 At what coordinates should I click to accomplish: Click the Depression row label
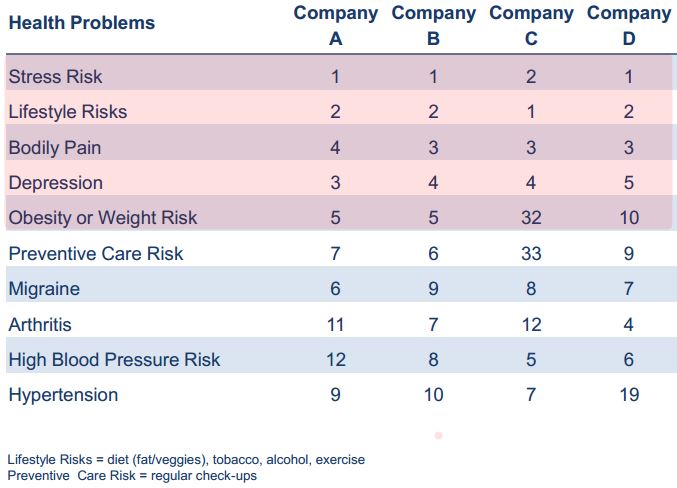[x=55, y=183]
